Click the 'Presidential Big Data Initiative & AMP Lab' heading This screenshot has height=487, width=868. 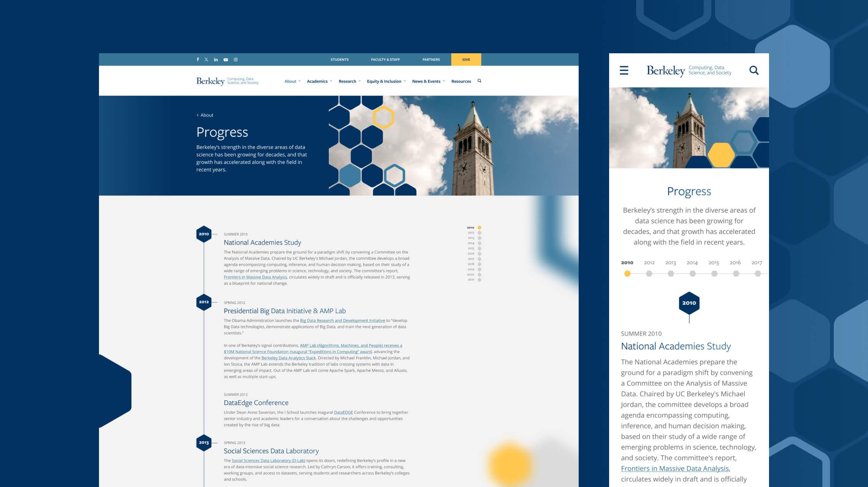coord(285,311)
